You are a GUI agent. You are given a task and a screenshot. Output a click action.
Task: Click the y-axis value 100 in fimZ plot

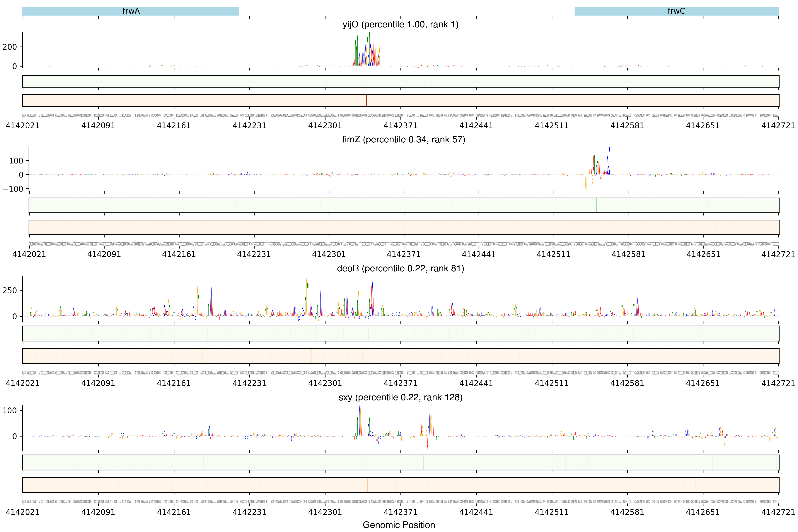16,161
